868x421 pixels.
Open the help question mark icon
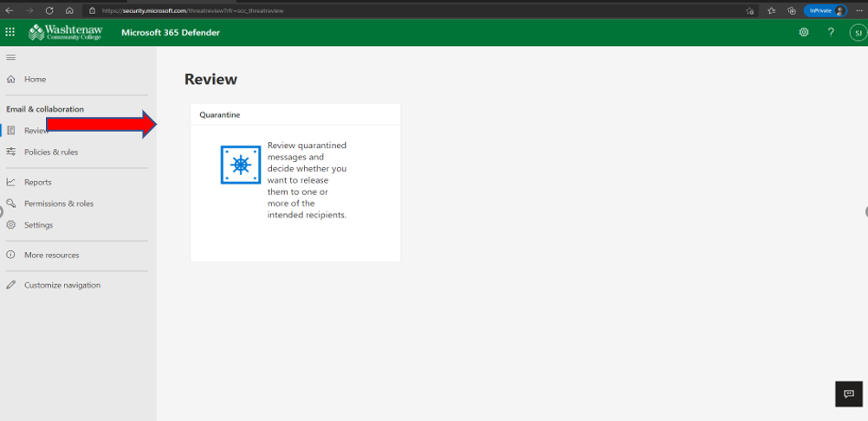[x=831, y=33]
